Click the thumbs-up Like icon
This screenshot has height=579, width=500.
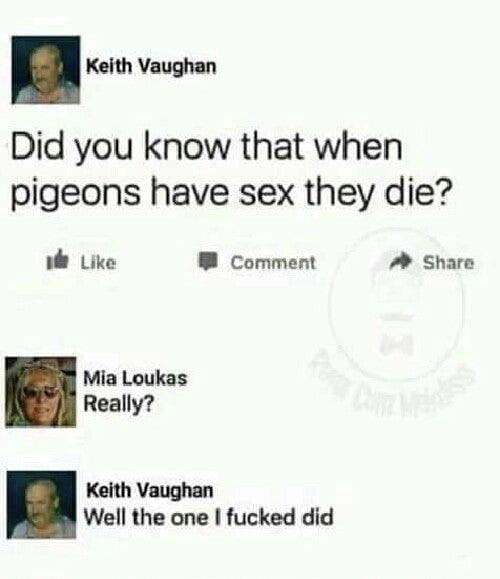tap(57, 262)
